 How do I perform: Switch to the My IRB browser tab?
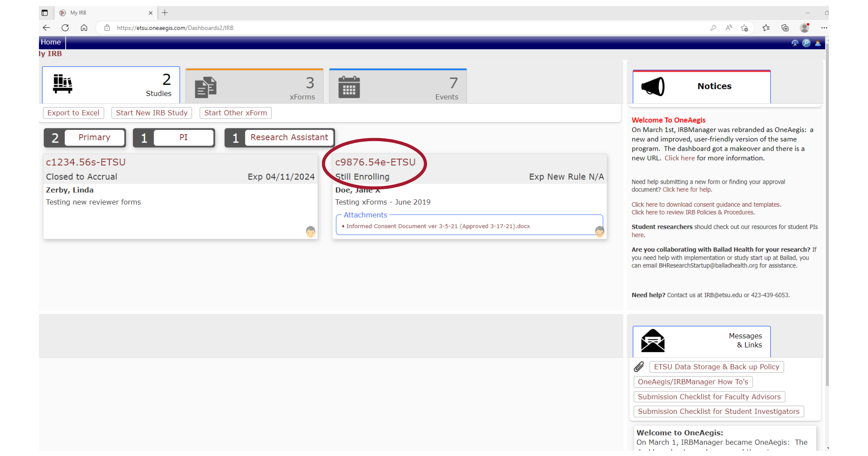click(x=78, y=13)
